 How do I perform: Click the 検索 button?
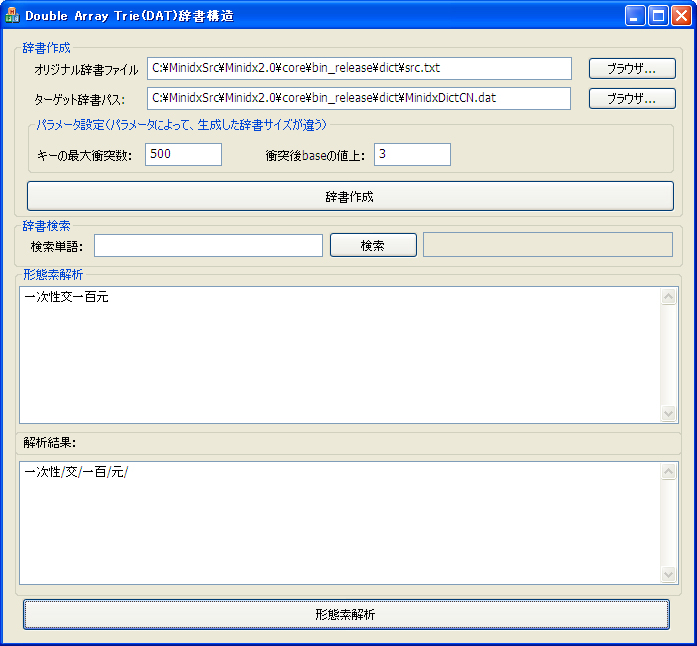click(x=373, y=245)
